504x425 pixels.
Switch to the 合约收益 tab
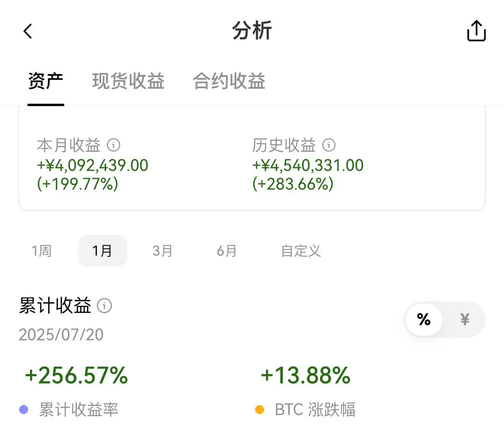229,81
